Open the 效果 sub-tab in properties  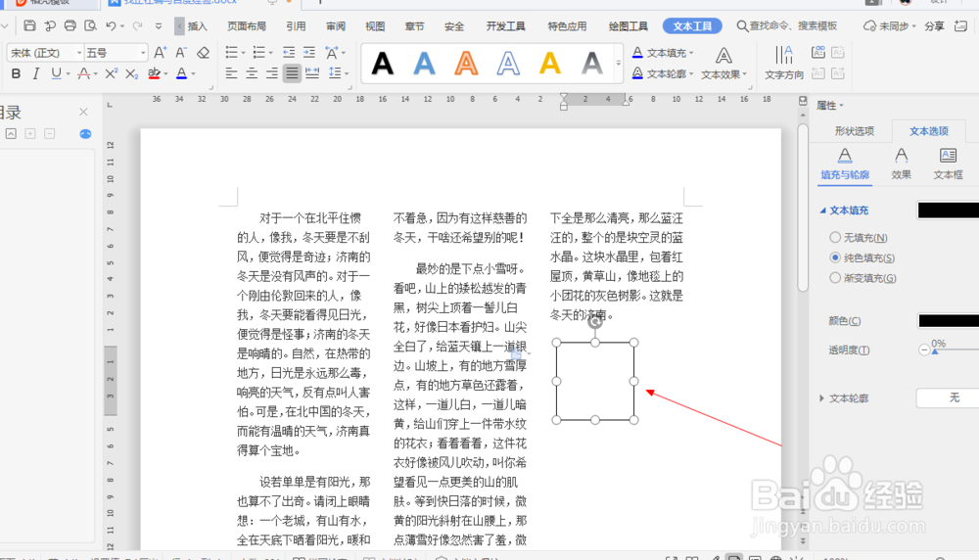[x=901, y=163]
